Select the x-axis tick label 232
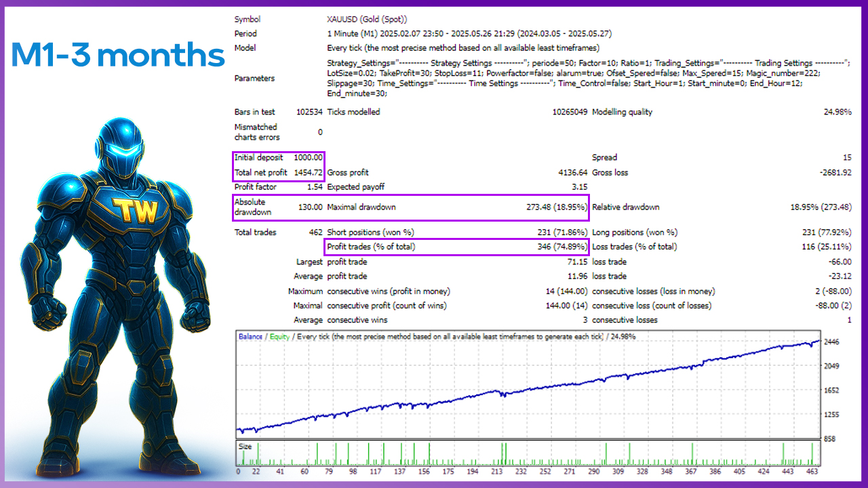The width and height of the screenshot is (868, 488). 520,472
